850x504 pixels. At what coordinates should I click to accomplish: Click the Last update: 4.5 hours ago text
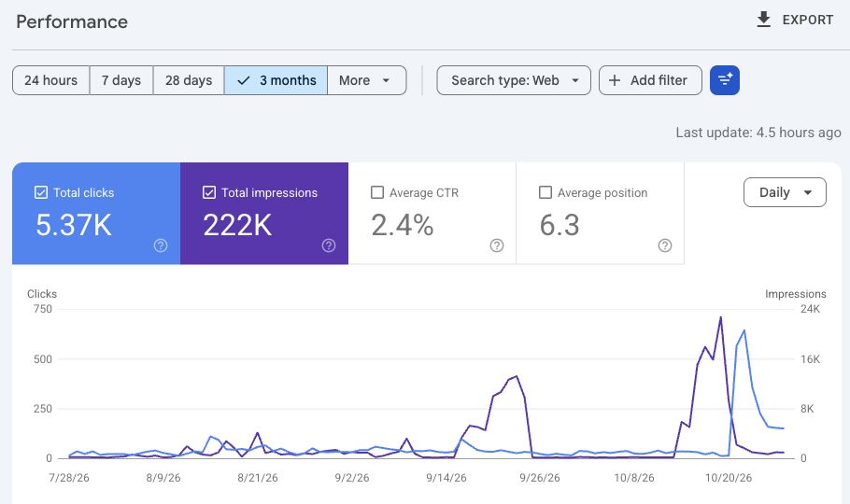click(x=758, y=133)
